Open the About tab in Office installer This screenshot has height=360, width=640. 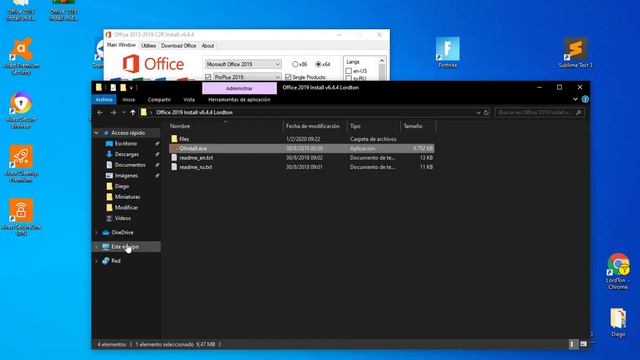point(208,46)
